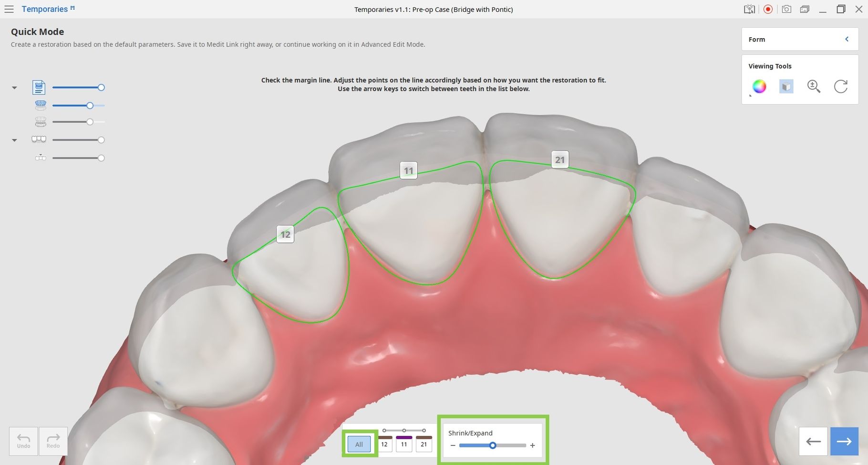Click the Viewing Tools heading

coord(770,66)
